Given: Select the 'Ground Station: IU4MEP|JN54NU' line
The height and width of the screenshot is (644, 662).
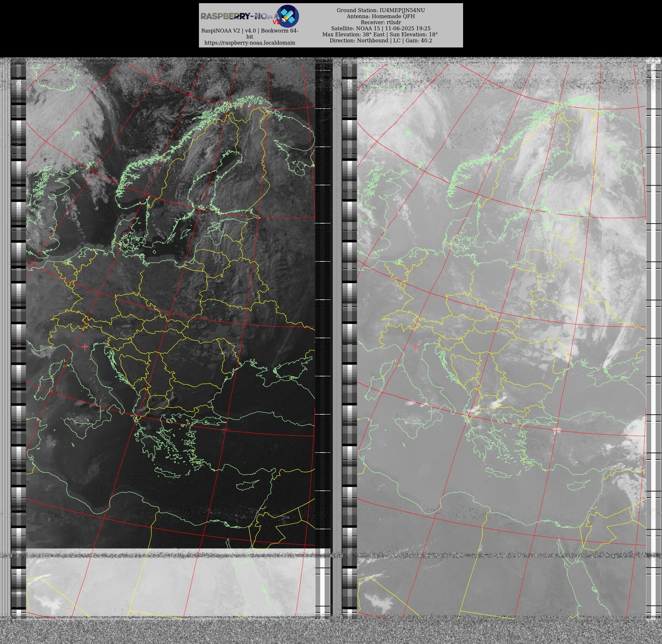Looking at the screenshot, I should coord(381,10).
